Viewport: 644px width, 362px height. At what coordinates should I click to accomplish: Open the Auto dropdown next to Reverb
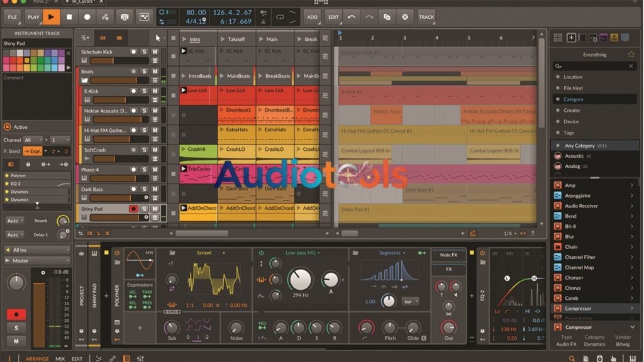pyautogui.click(x=14, y=221)
